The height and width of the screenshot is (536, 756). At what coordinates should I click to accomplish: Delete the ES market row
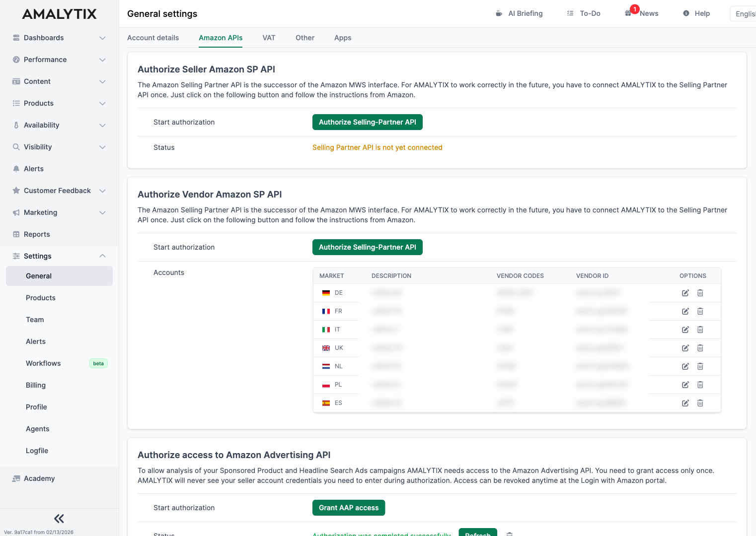pos(700,403)
